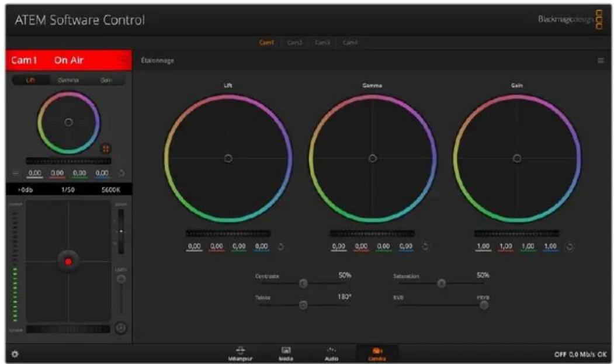Switch to the Cam3 camera tab
The image size is (614, 364).
[322, 42]
